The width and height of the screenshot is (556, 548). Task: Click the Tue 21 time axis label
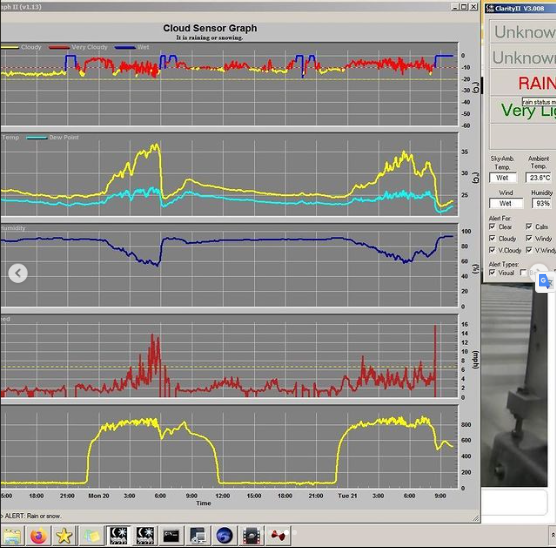[x=347, y=496]
